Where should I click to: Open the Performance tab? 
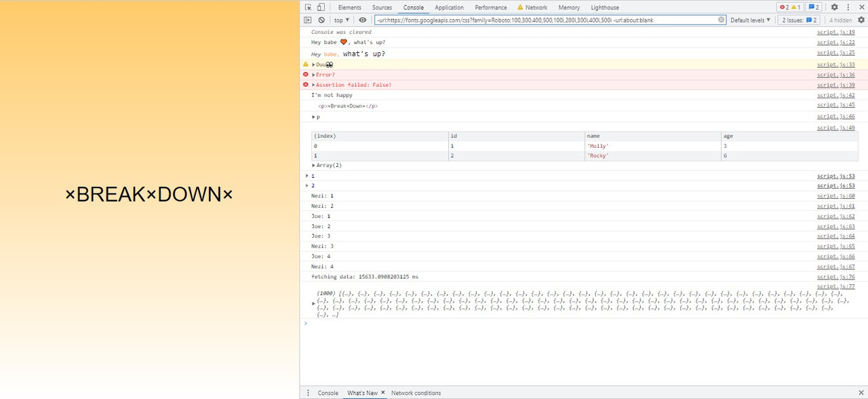tap(491, 7)
